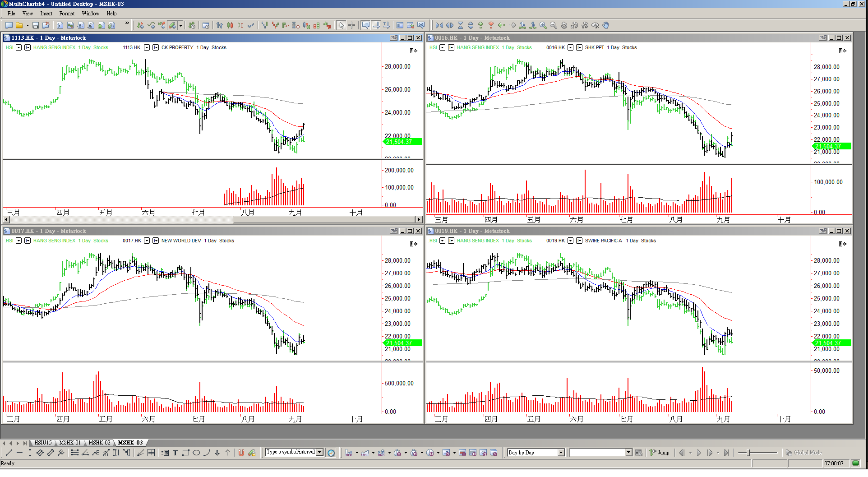Open the Day by Day dropdown
Viewport: 868px width, 477px height.
pyautogui.click(x=561, y=453)
